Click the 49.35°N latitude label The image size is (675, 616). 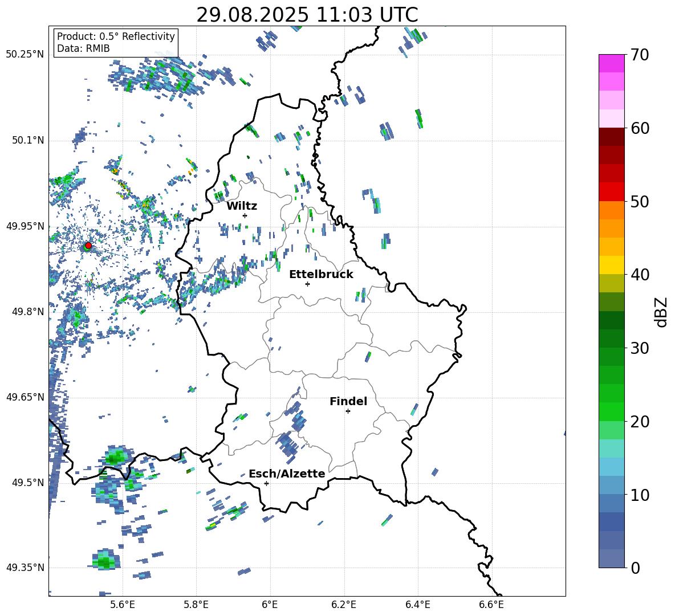pyautogui.click(x=25, y=568)
